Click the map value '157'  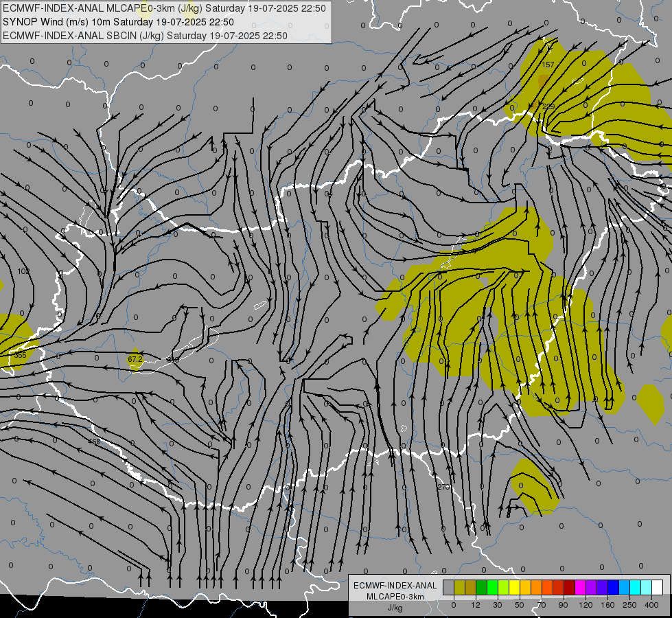[x=548, y=65]
